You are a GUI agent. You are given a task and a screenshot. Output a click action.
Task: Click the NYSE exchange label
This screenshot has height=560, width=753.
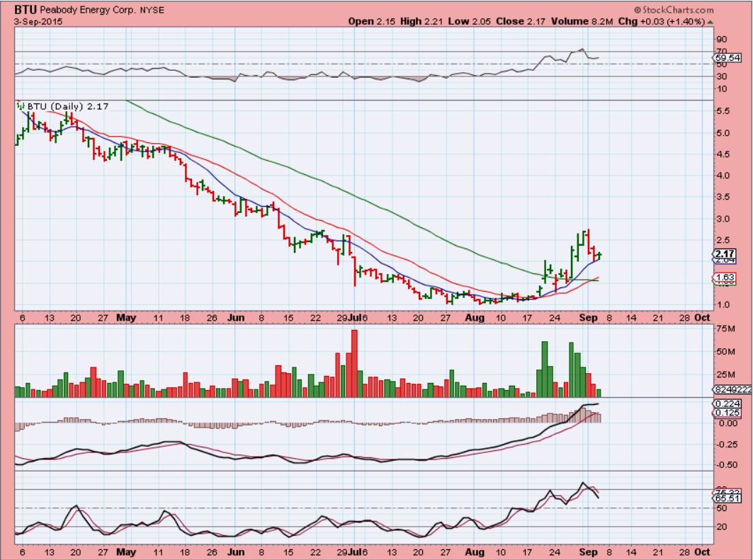pos(152,10)
